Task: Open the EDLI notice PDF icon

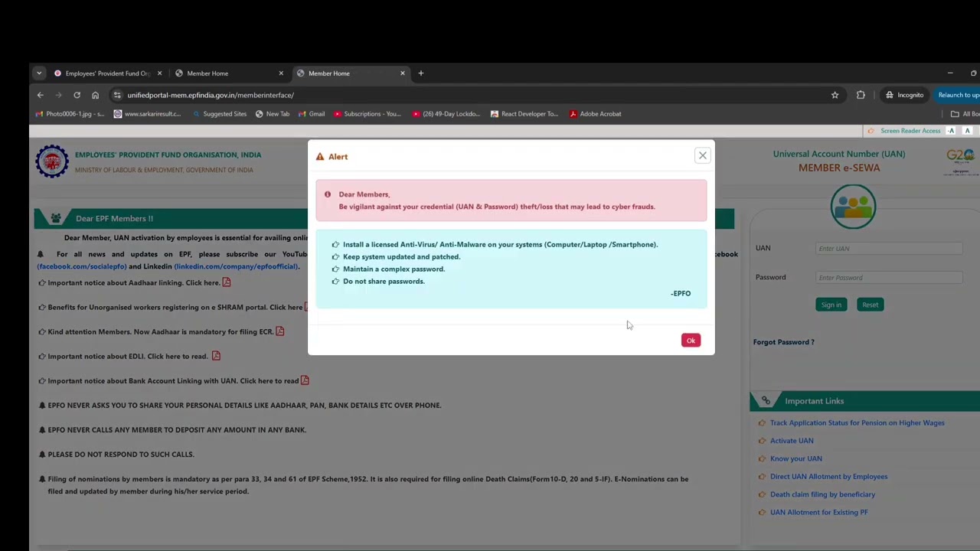Action: pos(216,356)
